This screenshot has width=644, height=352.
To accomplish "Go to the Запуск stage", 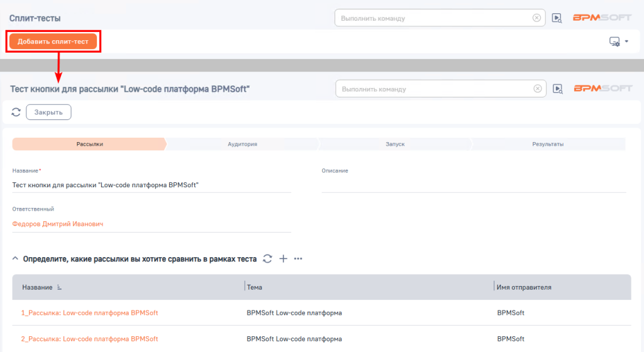I will 395,144.
